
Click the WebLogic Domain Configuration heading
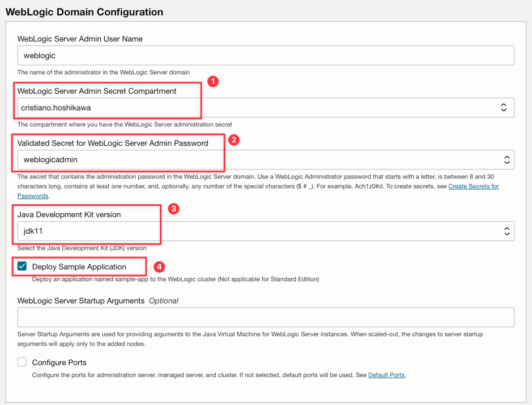tap(84, 12)
